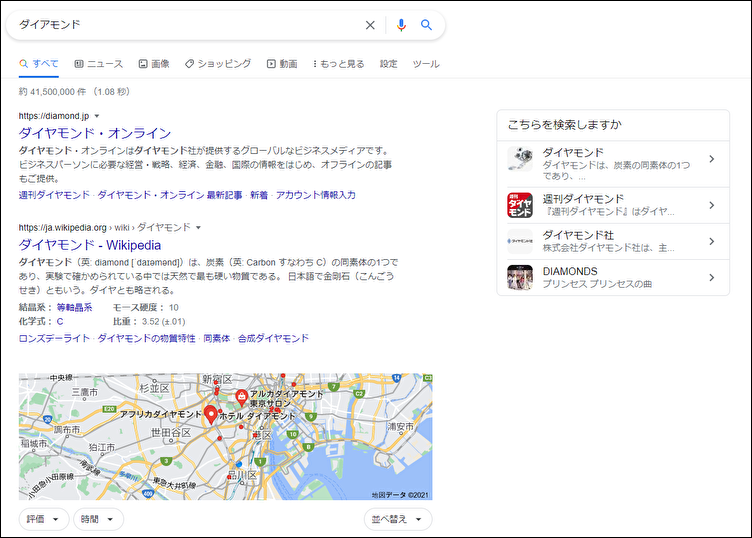Open the 合成ダイヤモンド link

click(x=273, y=338)
